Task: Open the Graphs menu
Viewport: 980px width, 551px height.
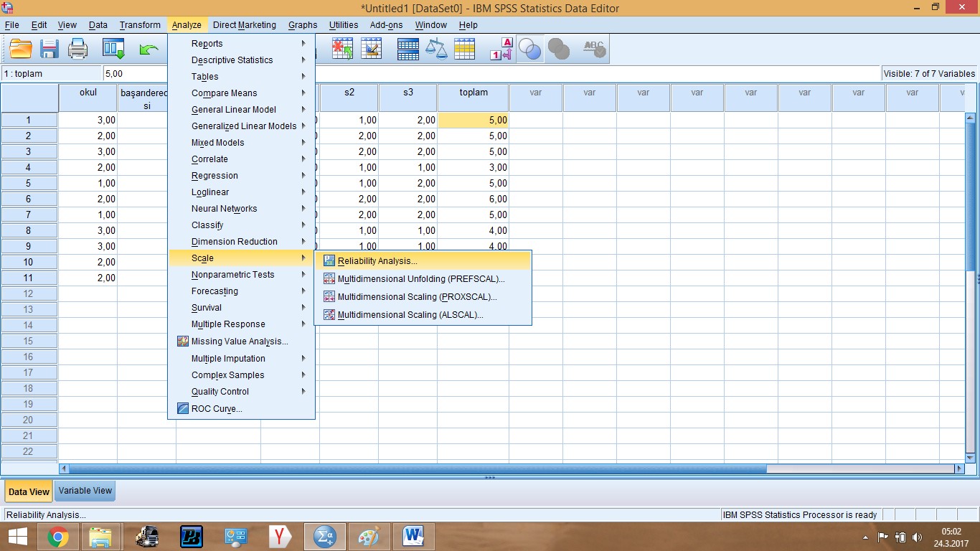Action: [303, 25]
